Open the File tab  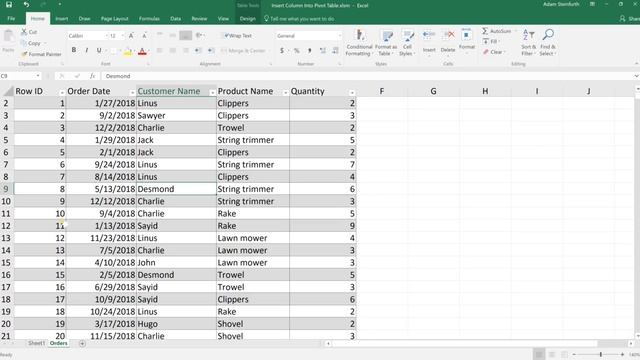point(11,19)
